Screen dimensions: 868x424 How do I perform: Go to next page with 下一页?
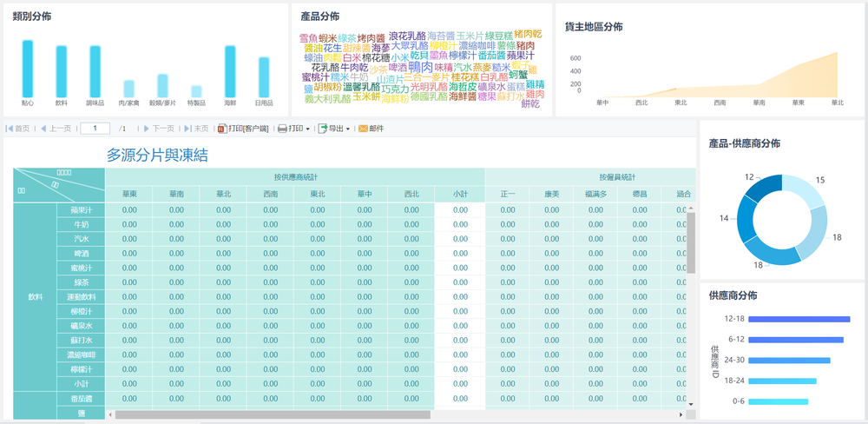[x=159, y=129]
